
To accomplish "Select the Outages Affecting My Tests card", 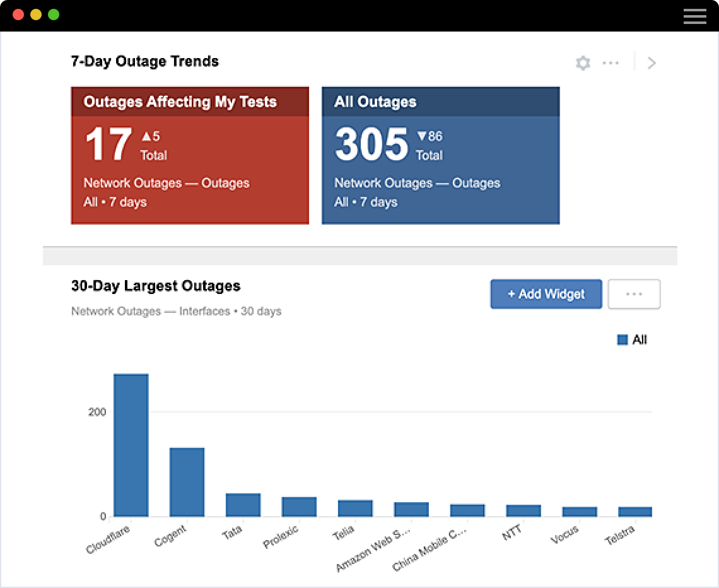I will [190, 155].
